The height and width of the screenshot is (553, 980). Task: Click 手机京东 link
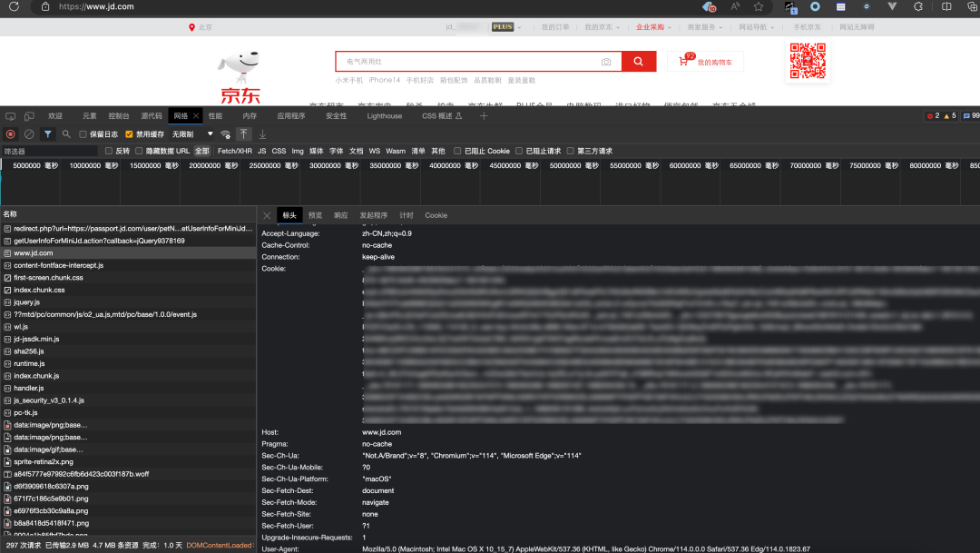tap(807, 27)
